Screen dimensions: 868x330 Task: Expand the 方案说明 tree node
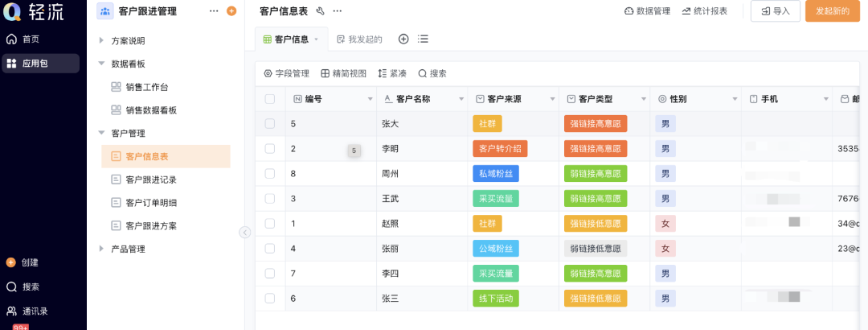(x=101, y=40)
